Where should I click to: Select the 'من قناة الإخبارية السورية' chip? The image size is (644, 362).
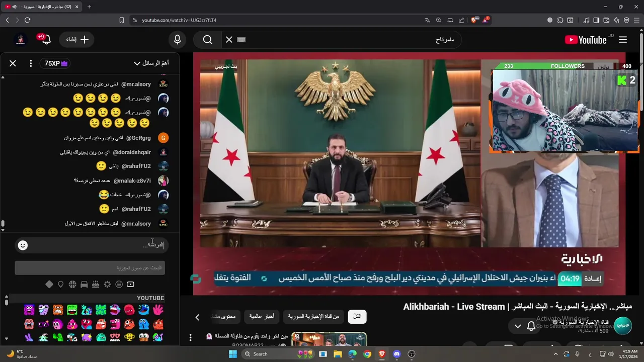(x=313, y=317)
